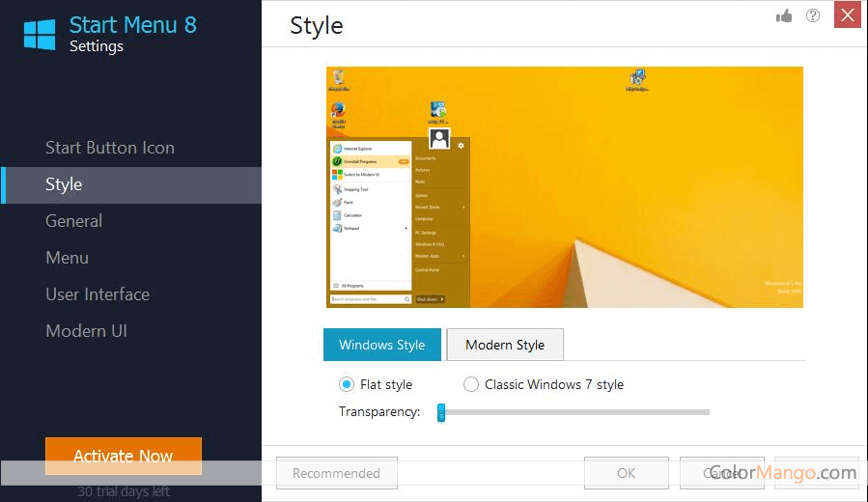Choose Classic Windows 7 style option
Image resolution: width=868 pixels, height=502 pixels.
coord(471,384)
